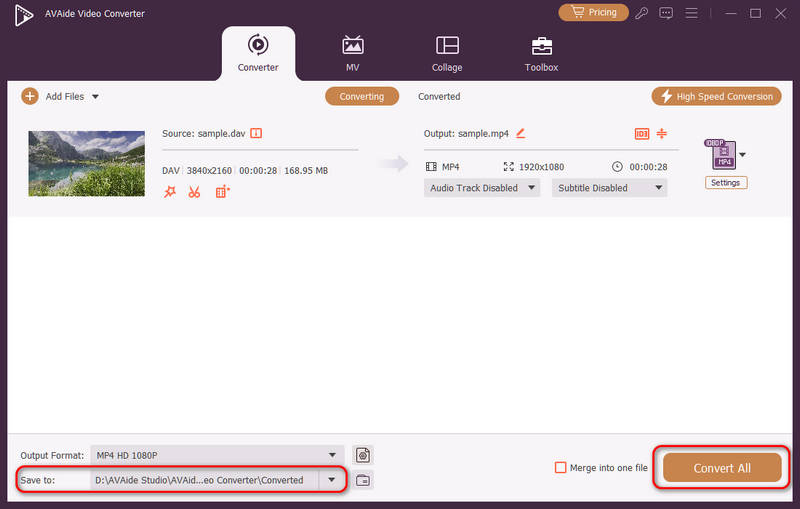Image resolution: width=800 pixels, height=509 pixels.
Task: Click the Add Files plus icon
Action: click(x=30, y=96)
